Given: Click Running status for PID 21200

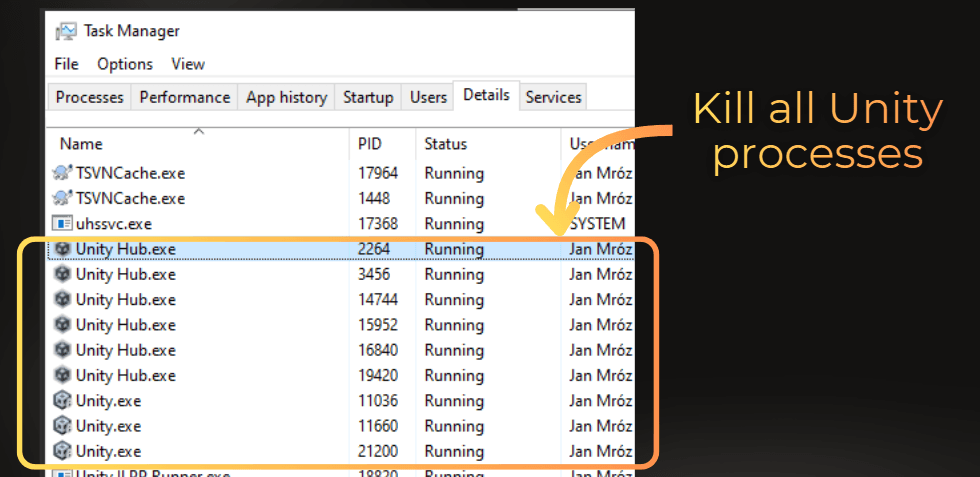Looking at the screenshot, I should click(x=454, y=451).
